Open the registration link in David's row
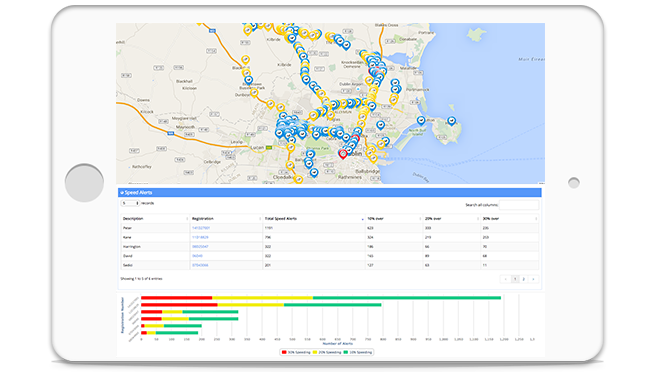Screen dimensions: 654x372 click(197, 256)
